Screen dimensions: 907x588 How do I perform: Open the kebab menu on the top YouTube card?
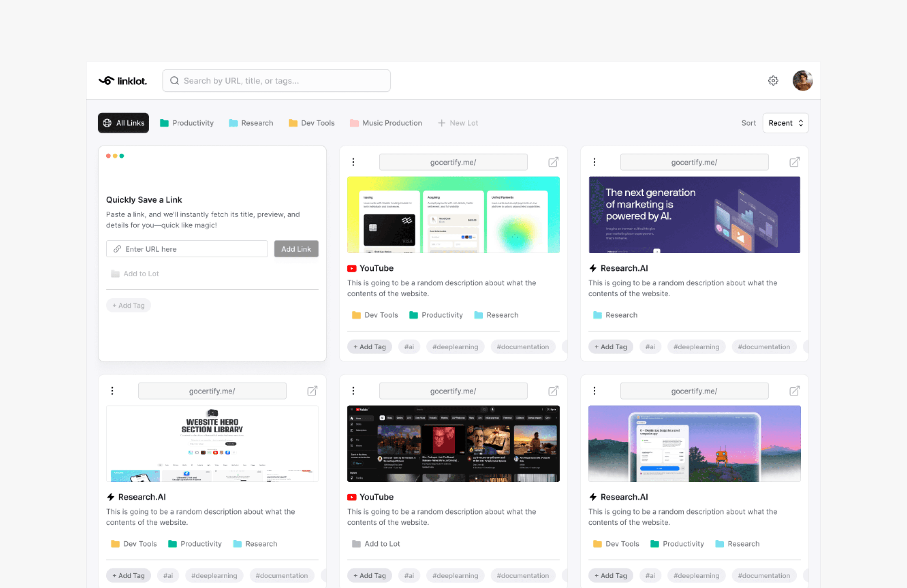(x=353, y=162)
